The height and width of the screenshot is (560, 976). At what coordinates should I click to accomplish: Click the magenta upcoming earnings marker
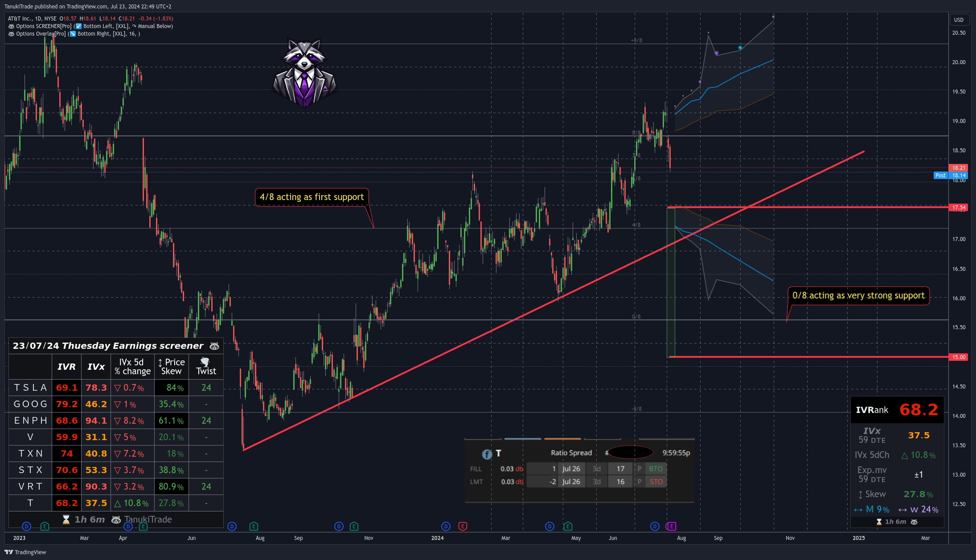pos(671,526)
